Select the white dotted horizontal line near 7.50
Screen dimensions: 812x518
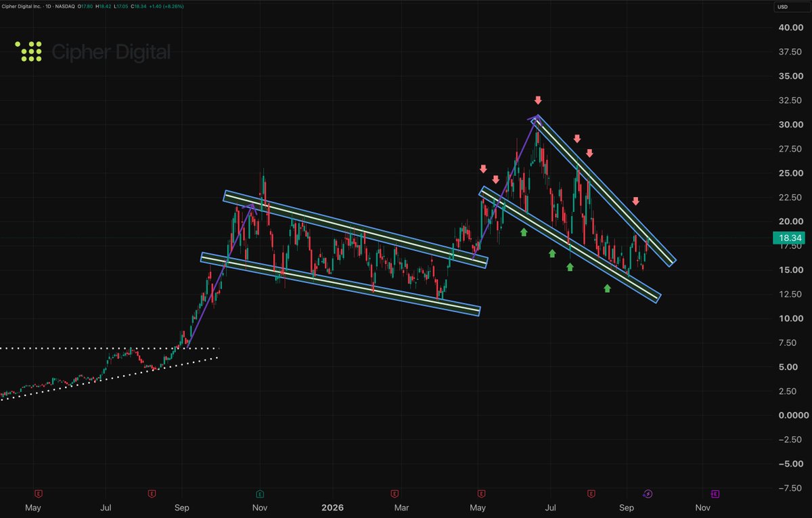click(108, 349)
